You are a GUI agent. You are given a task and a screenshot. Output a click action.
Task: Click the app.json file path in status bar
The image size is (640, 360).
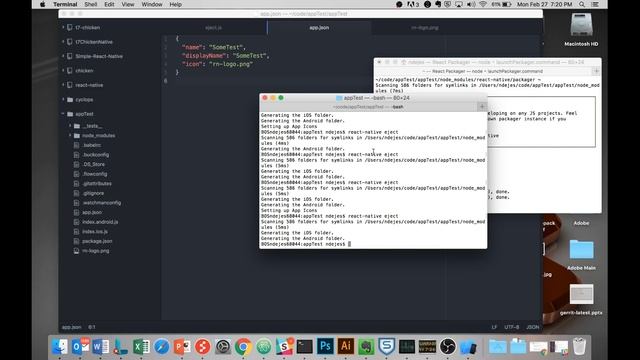71,327
